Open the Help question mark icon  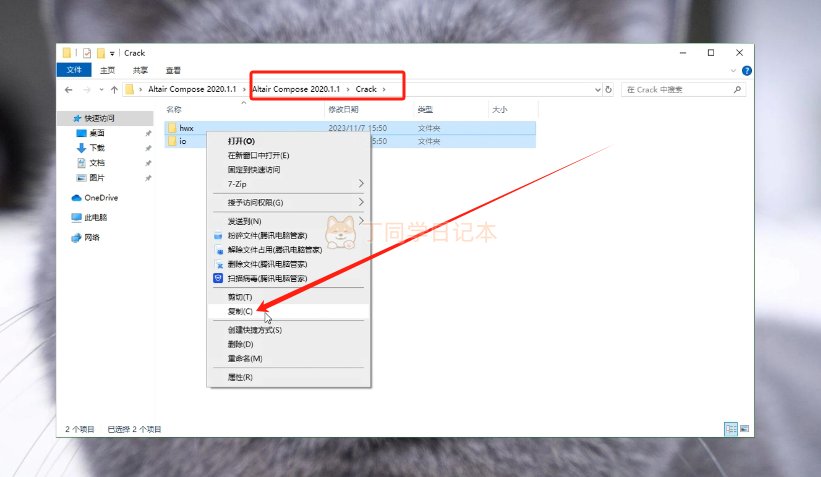747,71
